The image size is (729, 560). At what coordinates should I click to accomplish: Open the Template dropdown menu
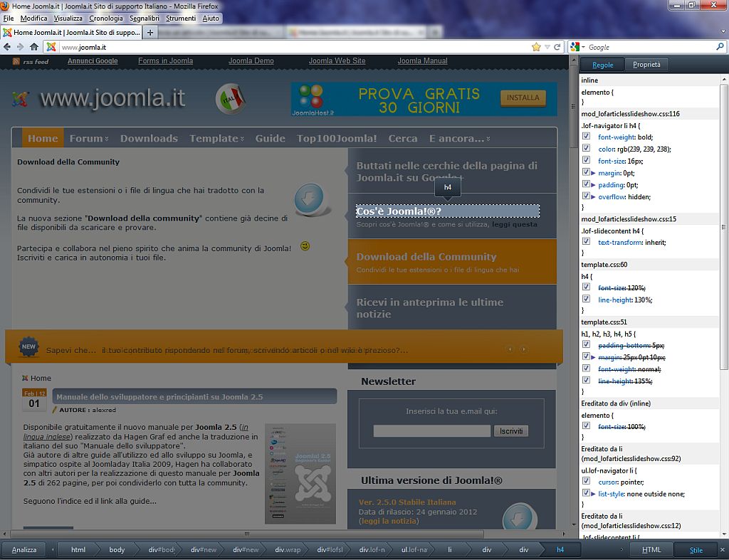[x=216, y=139]
